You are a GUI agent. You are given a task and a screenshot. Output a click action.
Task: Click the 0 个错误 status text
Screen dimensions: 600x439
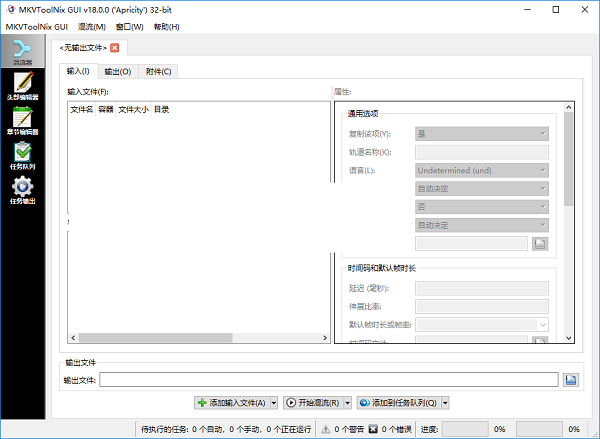397,429
